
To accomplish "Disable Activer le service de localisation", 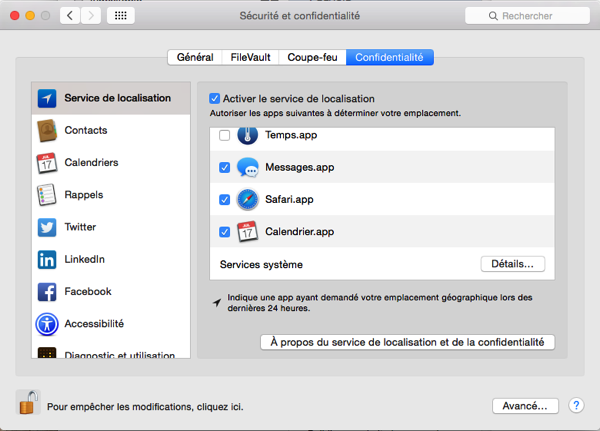I will [215, 99].
